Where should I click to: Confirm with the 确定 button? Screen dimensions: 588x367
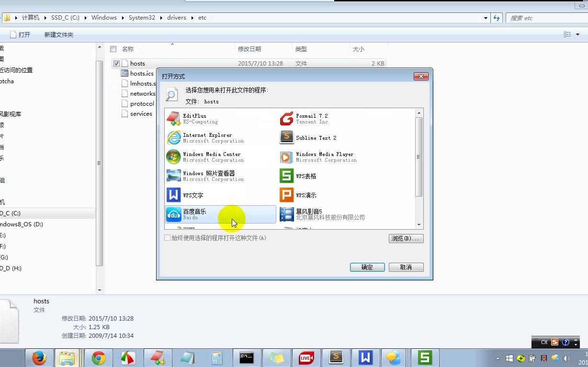coord(367,267)
